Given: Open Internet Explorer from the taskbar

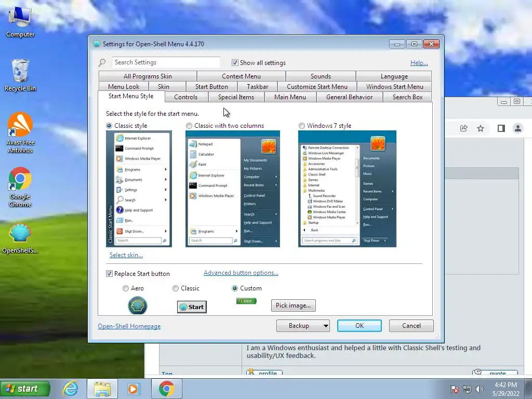Looking at the screenshot, I should 71,389.
